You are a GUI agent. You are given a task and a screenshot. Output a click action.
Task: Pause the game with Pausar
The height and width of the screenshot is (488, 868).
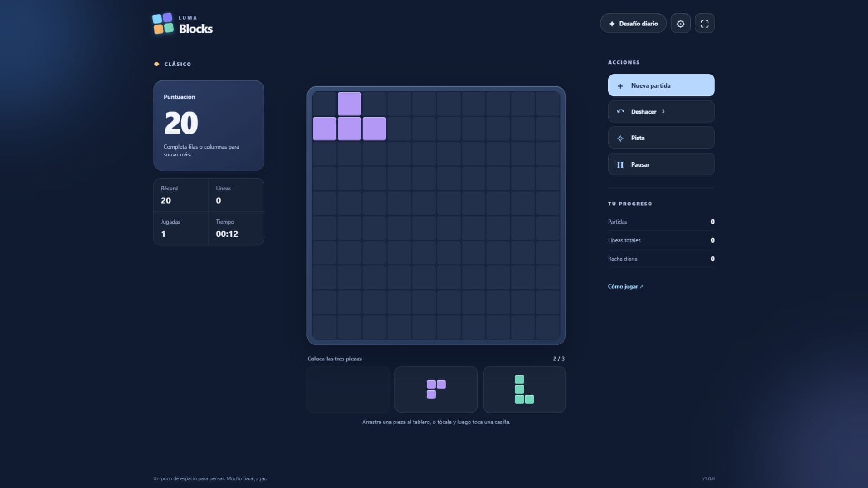(x=661, y=164)
